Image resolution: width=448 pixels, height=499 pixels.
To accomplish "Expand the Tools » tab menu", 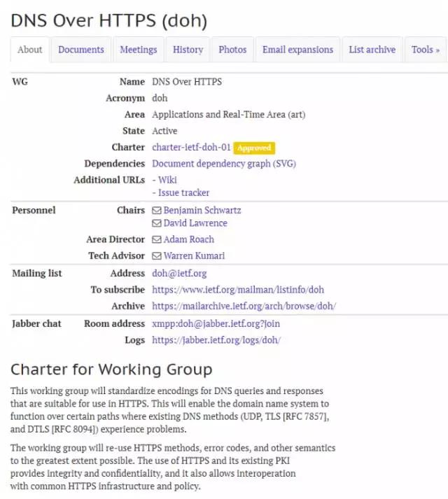I will pos(425,50).
